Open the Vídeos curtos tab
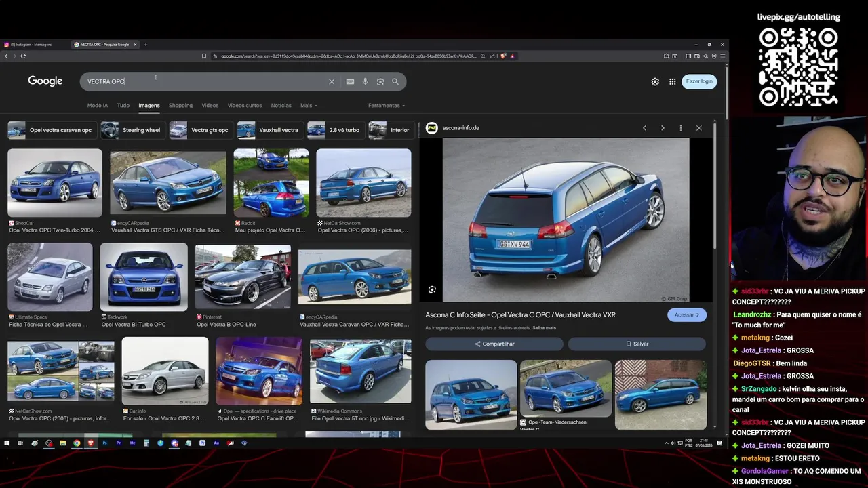Screen dimensions: 868x488 (x=245, y=106)
